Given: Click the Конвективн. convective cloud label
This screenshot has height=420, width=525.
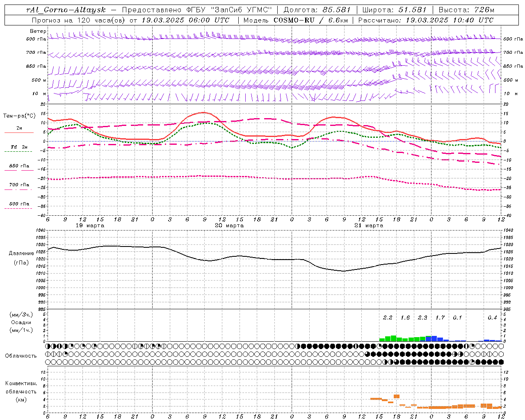Looking at the screenshot, I should pos(21,383).
